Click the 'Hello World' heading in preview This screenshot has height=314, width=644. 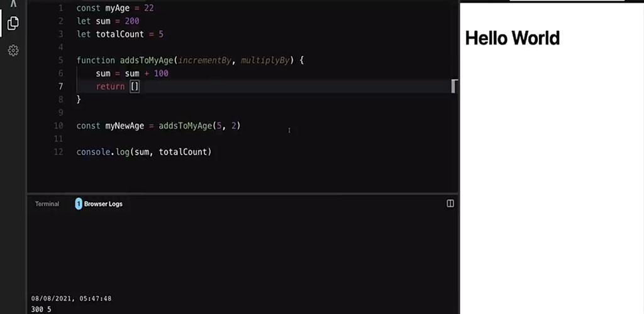(512, 38)
